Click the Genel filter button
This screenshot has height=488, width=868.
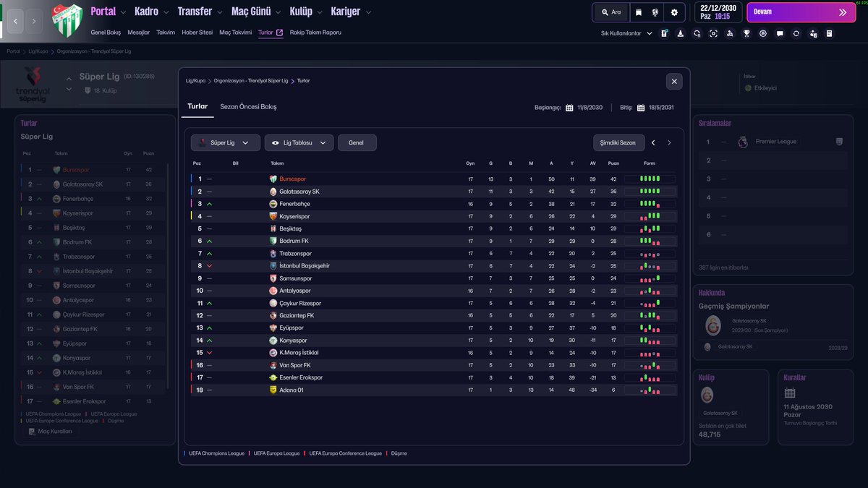[357, 143]
